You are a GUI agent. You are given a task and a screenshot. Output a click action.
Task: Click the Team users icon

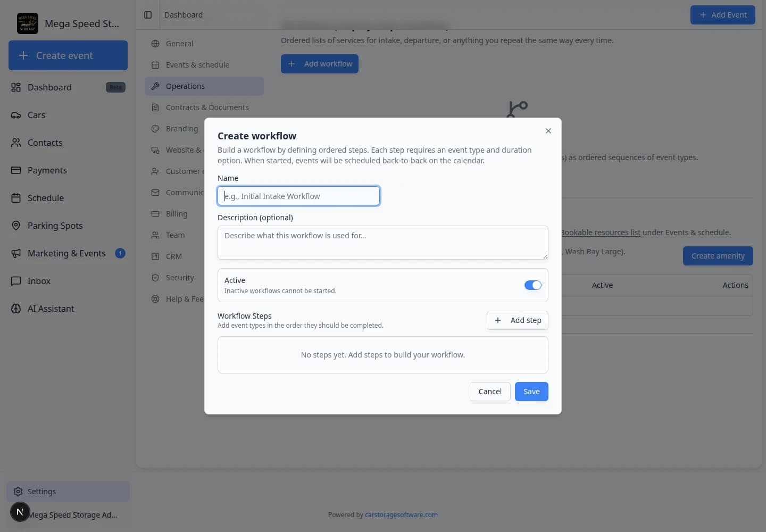pos(155,235)
